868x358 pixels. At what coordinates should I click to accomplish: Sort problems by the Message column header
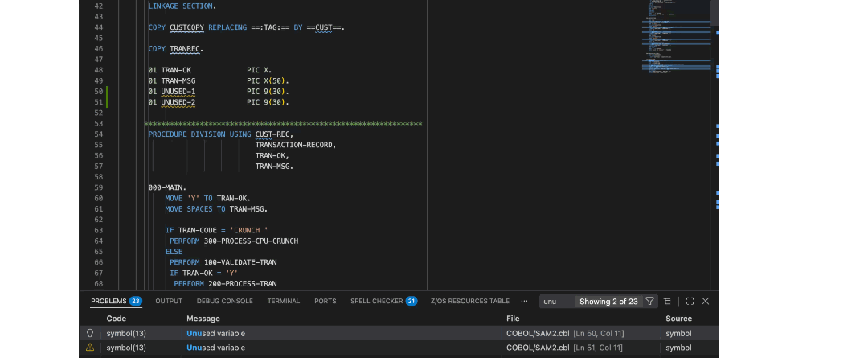click(x=203, y=319)
